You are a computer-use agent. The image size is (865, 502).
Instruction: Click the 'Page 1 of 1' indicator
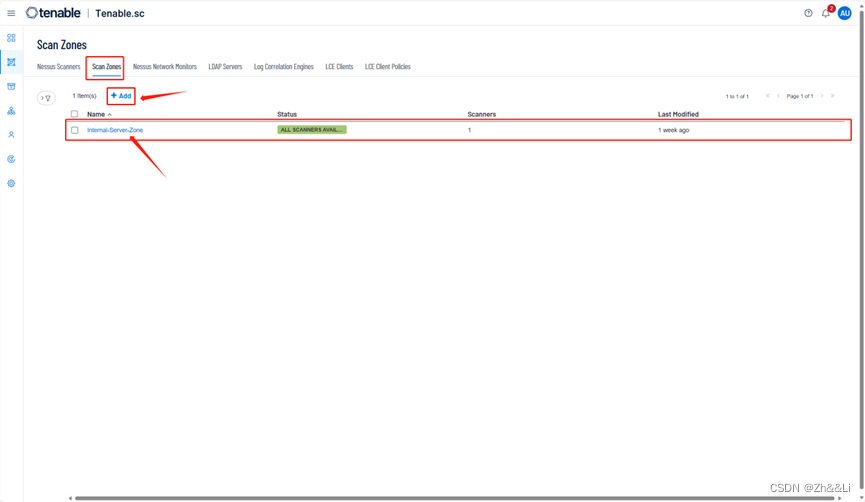(800, 96)
